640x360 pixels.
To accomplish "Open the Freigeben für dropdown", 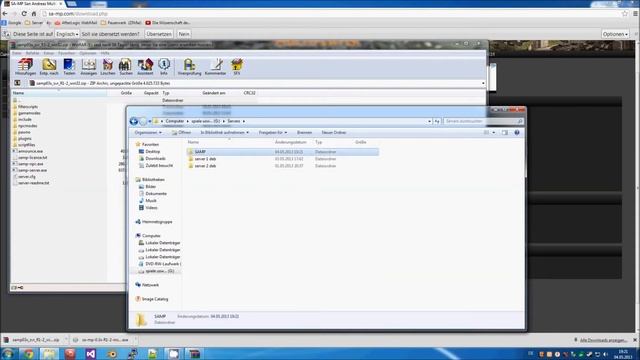I will pos(272,133).
